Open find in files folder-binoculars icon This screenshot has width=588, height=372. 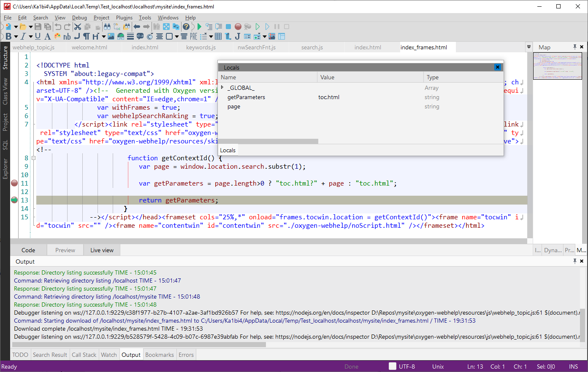(x=127, y=27)
